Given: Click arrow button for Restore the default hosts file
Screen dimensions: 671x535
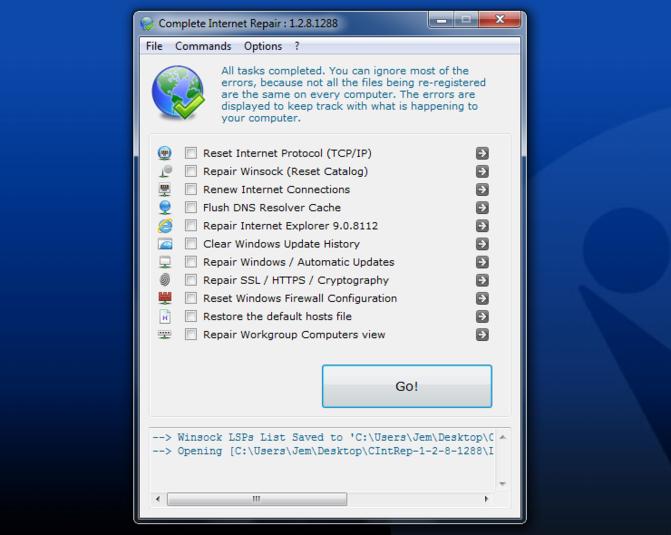Looking at the screenshot, I should coord(482,316).
